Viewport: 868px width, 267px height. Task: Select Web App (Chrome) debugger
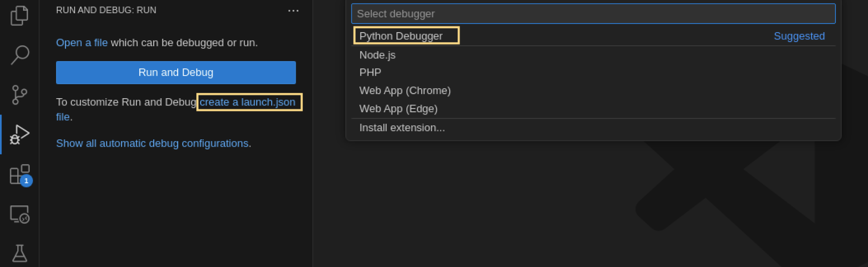(593, 91)
